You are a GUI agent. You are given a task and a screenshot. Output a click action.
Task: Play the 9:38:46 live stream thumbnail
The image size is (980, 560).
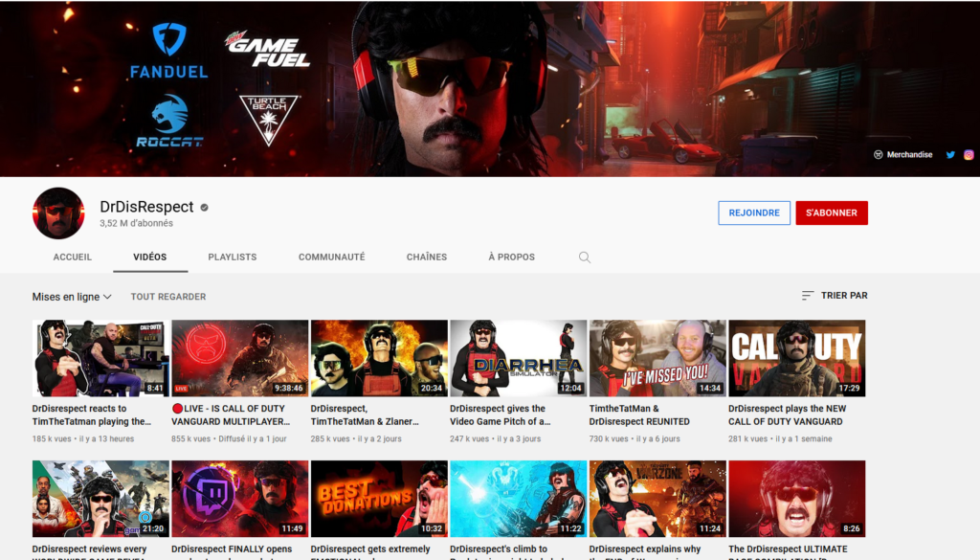click(x=240, y=358)
